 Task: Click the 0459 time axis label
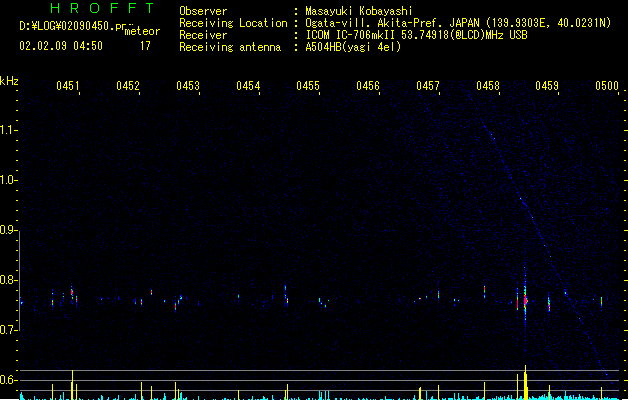547,86
